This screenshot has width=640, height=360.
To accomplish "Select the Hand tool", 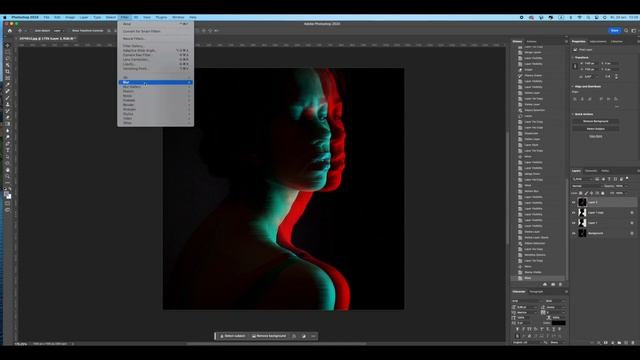I will (7, 170).
